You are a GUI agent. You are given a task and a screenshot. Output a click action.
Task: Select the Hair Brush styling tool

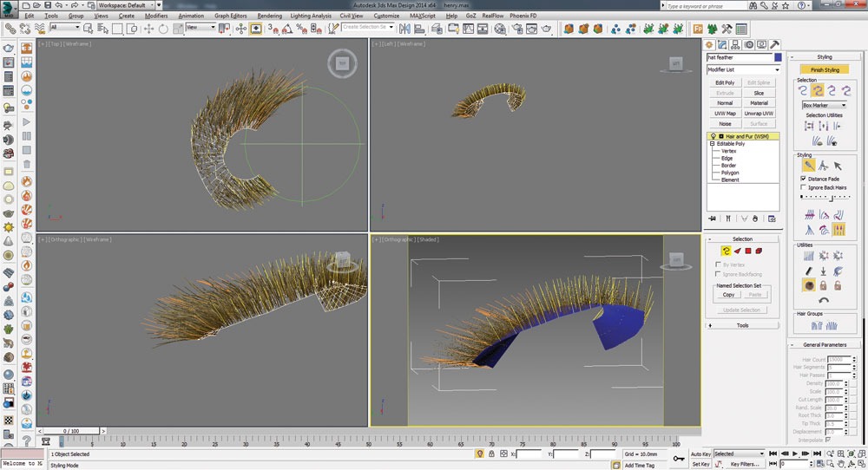point(809,166)
